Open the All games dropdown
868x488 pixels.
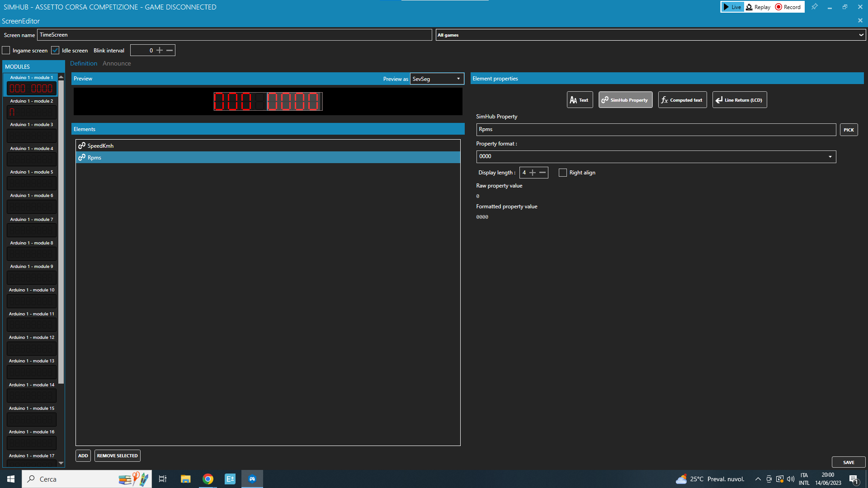(x=651, y=35)
